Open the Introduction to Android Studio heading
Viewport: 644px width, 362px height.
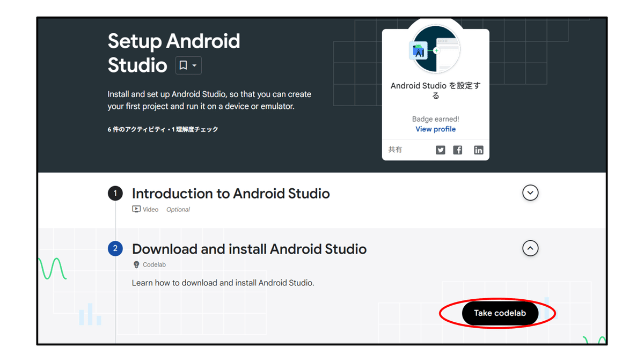point(231,193)
